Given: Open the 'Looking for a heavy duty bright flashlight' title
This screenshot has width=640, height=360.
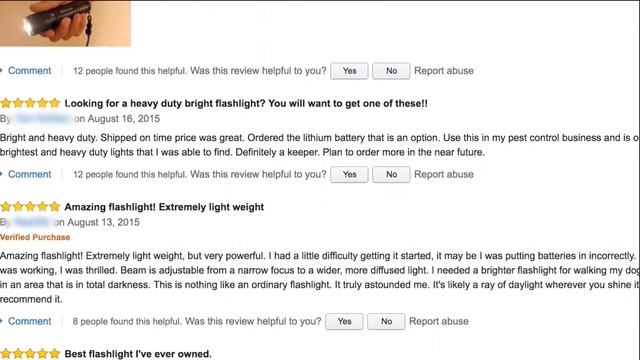Looking at the screenshot, I should (x=246, y=103).
